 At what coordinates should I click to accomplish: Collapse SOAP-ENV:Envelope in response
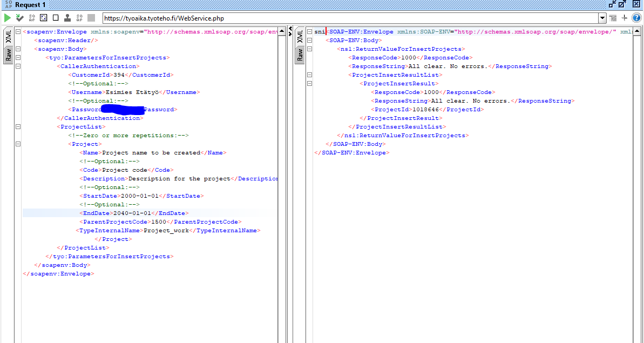point(310,32)
